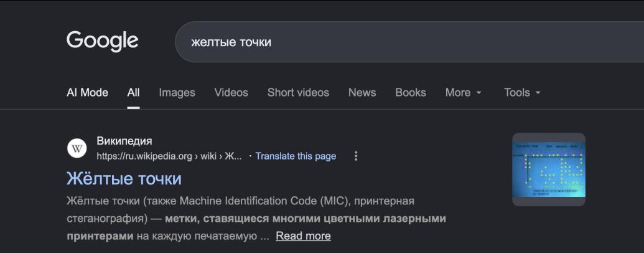Expand the Tools dropdown
The image size is (644, 253).
pyautogui.click(x=523, y=93)
